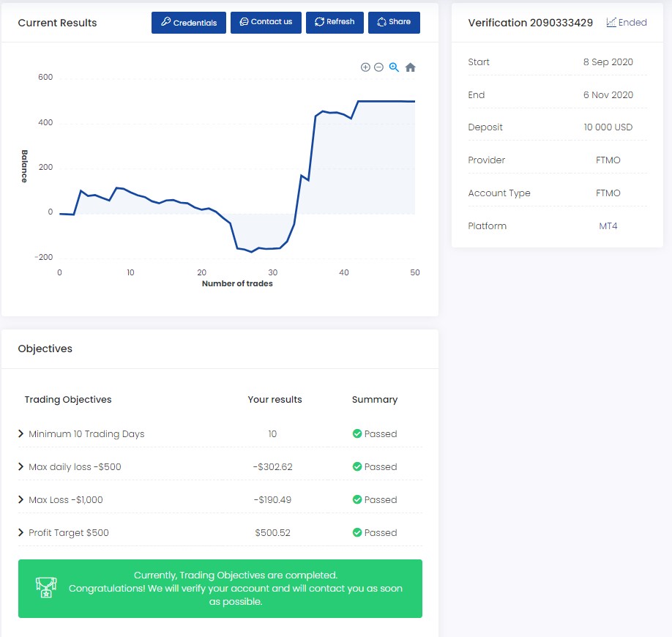The image size is (672, 637).
Task: Click the Contact us button
Action: [266, 23]
